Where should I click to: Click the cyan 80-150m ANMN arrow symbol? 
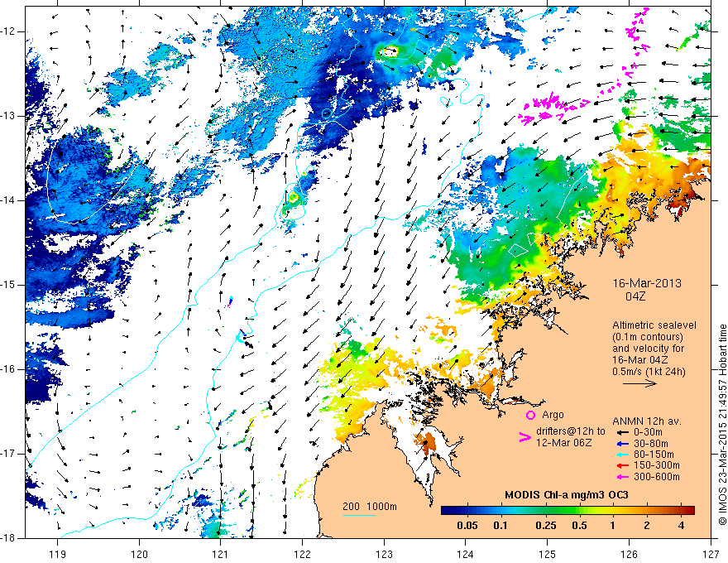coord(622,455)
